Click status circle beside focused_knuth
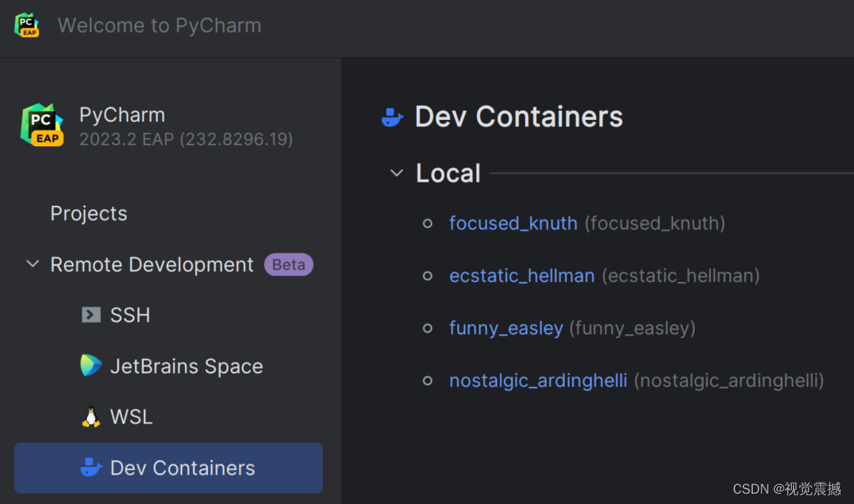 click(428, 224)
